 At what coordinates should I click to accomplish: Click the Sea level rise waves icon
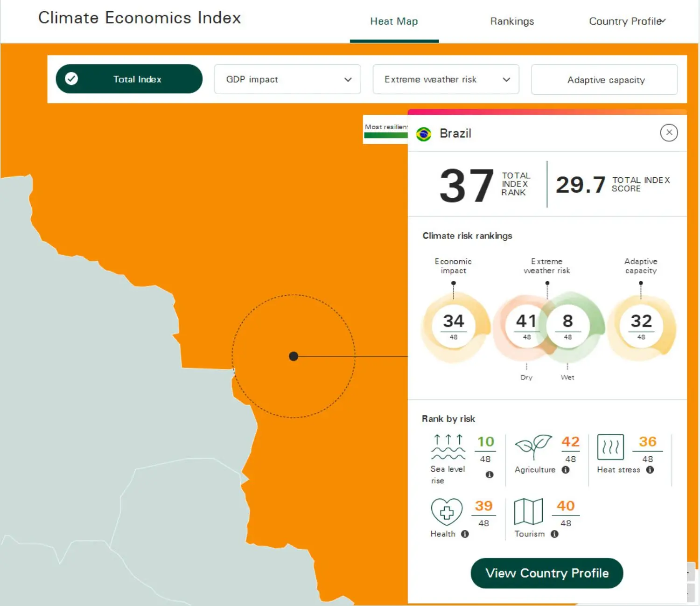(448, 447)
